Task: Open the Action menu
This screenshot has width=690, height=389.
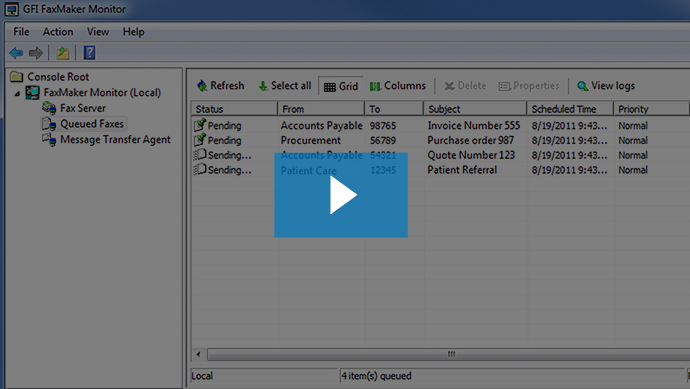Action: point(58,32)
